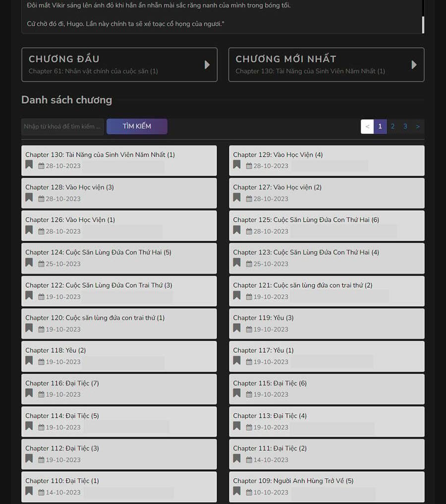
Task: Click the arrow on Chương Mới Nhất card
Action: coord(414,64)
